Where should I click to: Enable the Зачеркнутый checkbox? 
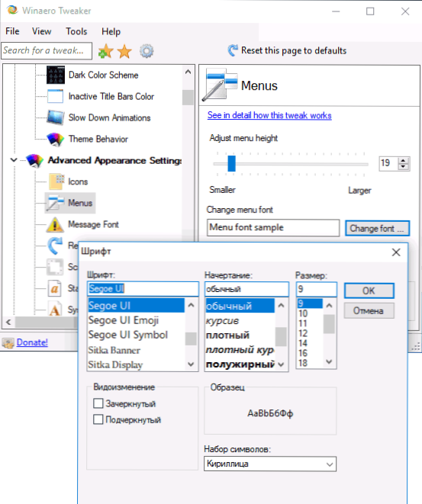98,403
